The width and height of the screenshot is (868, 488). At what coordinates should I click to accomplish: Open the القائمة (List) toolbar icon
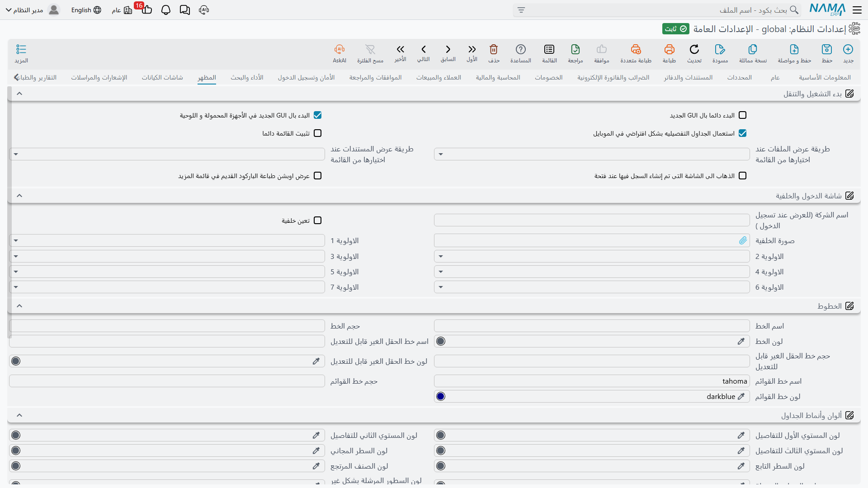click(x=549, y=49)
